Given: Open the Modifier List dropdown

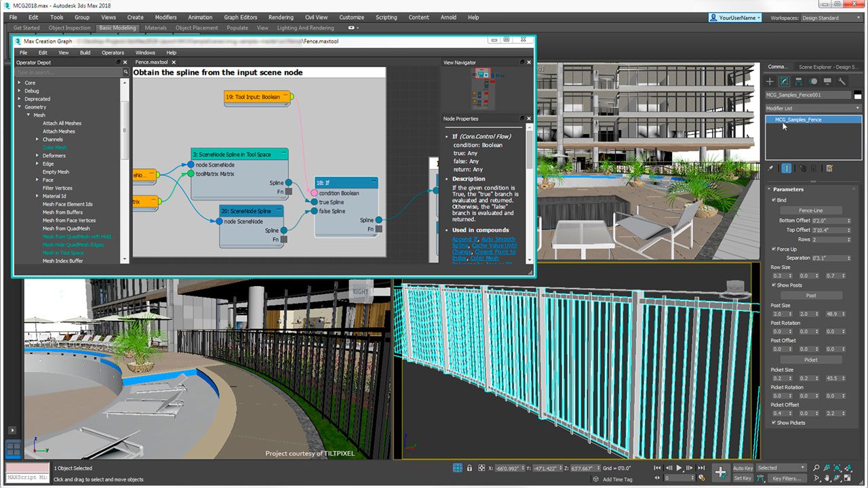Looking at the screenshot, I should (x=856, y=108).
